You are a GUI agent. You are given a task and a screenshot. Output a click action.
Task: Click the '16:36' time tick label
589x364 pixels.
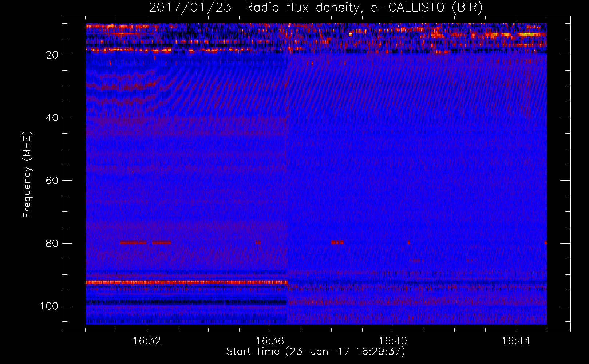pyautogui.click(x=270, y=341)
